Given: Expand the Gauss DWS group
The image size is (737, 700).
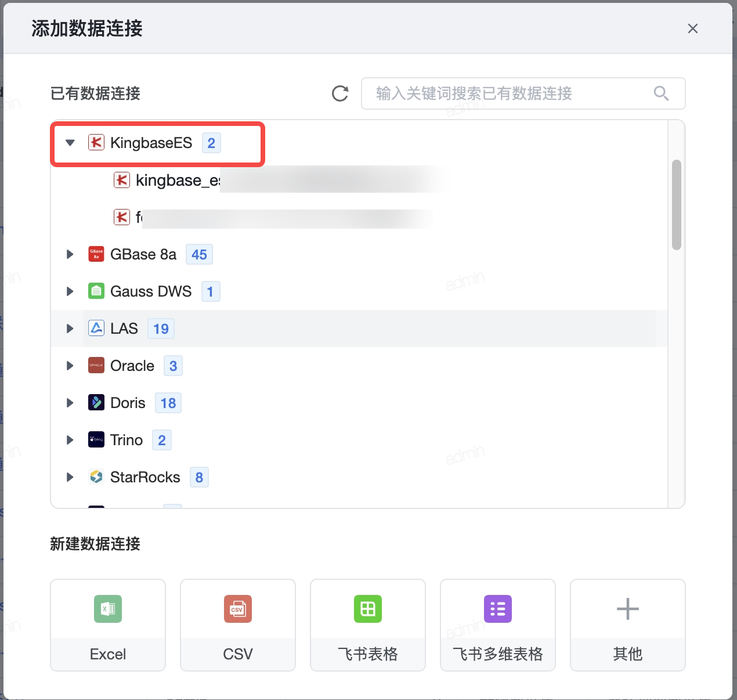Looking at the screenshot, I should tap(70, 291).
